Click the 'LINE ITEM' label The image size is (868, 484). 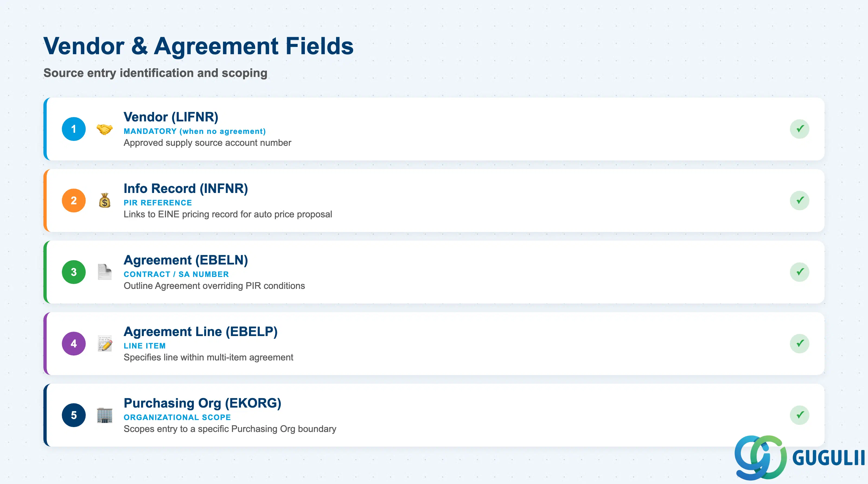[x=145, y=346]
